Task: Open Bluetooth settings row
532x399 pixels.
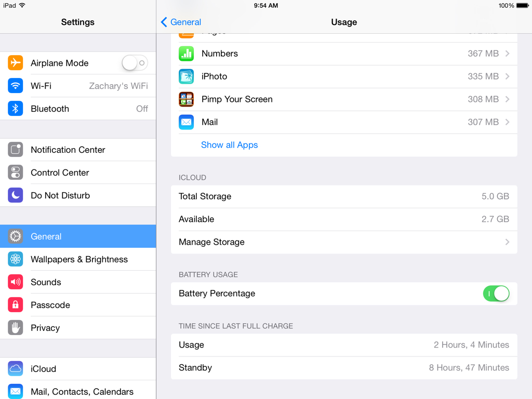Action: click(x=78, y=109)
